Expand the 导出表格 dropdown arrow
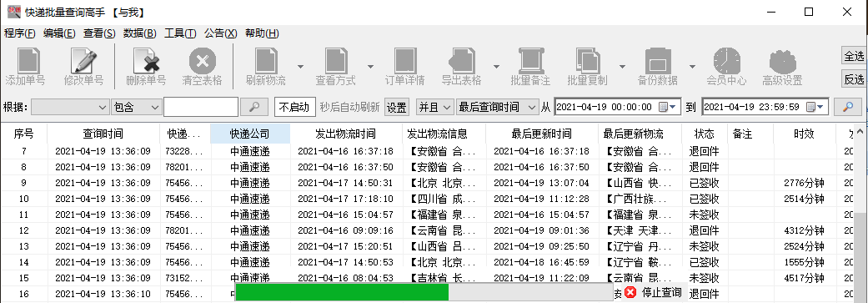Viewport: 868px width, 303px height. [x=497, y=67]
